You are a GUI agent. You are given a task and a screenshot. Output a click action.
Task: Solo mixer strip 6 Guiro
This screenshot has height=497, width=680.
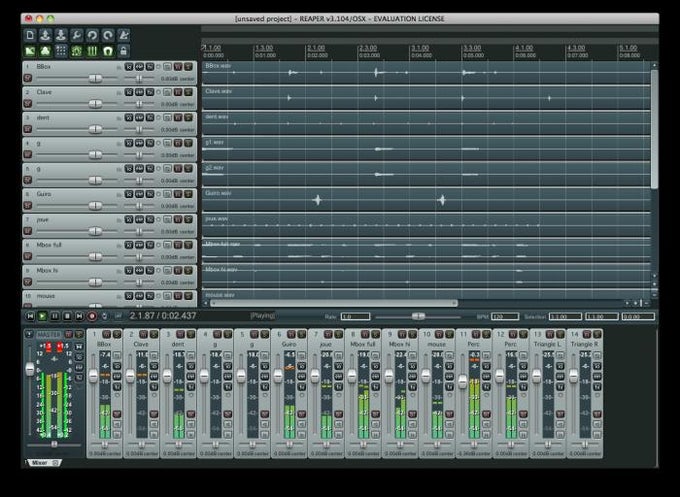[302, 334]
